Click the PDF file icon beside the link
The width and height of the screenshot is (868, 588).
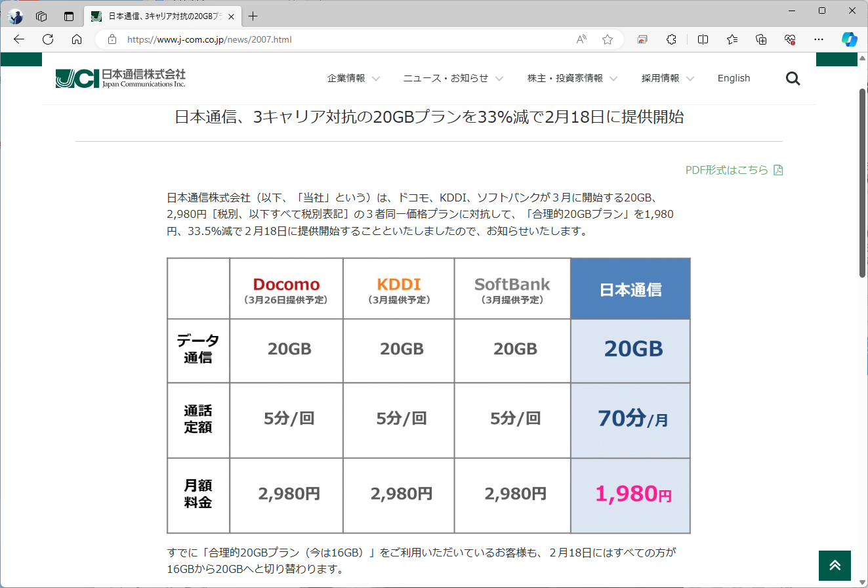coord(778,170)
